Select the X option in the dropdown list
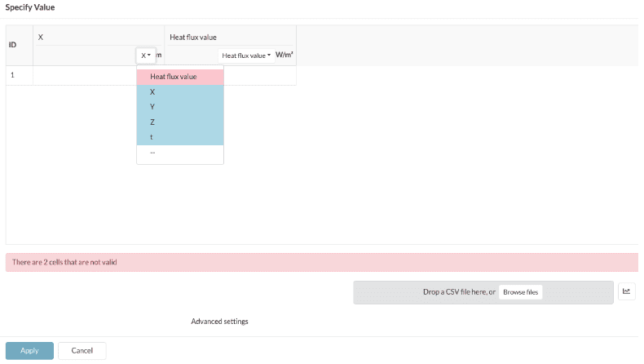Screen dimensions: 644x364 coord(152,92)
